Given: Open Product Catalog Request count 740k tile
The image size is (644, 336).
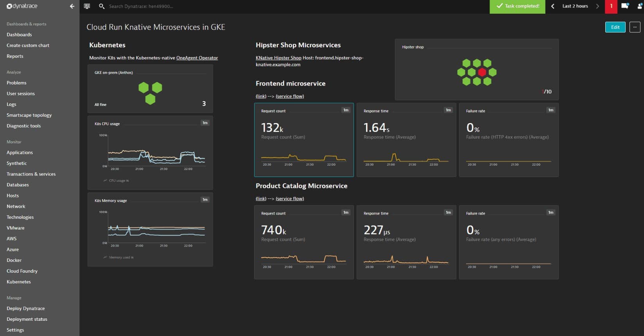Looking at the screenshot, I should [304, 242].
